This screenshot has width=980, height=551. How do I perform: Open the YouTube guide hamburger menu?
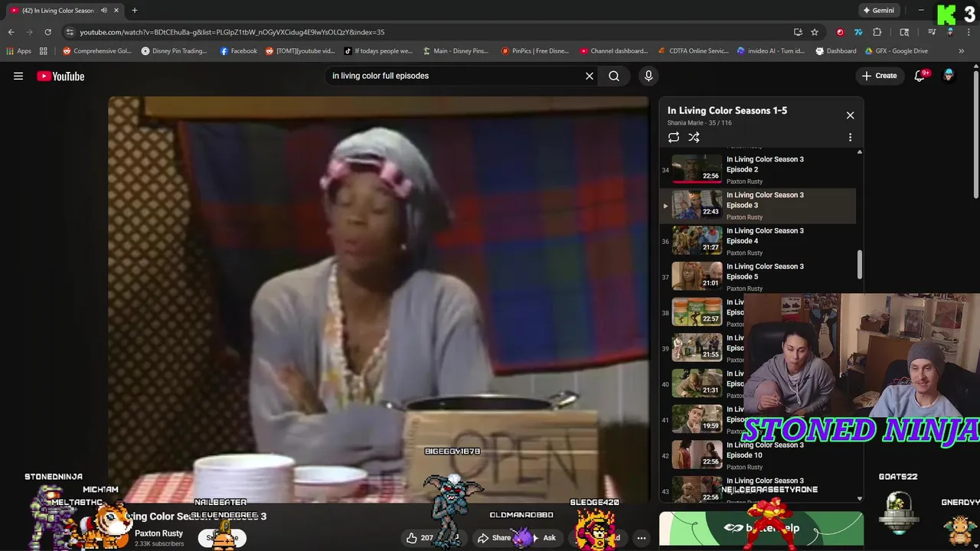(18, 76)
